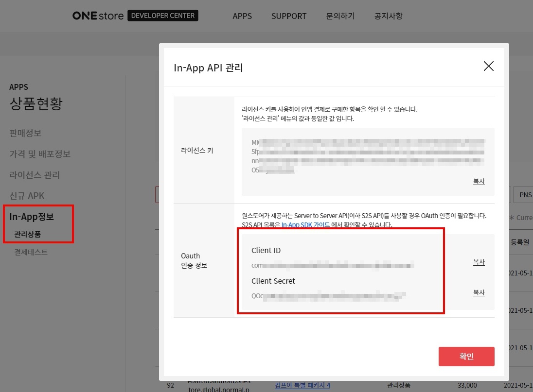This screenshot has width=533, height=392.
Task: Click the DEVELOPER CENTER badge
Action: [162, 16]
